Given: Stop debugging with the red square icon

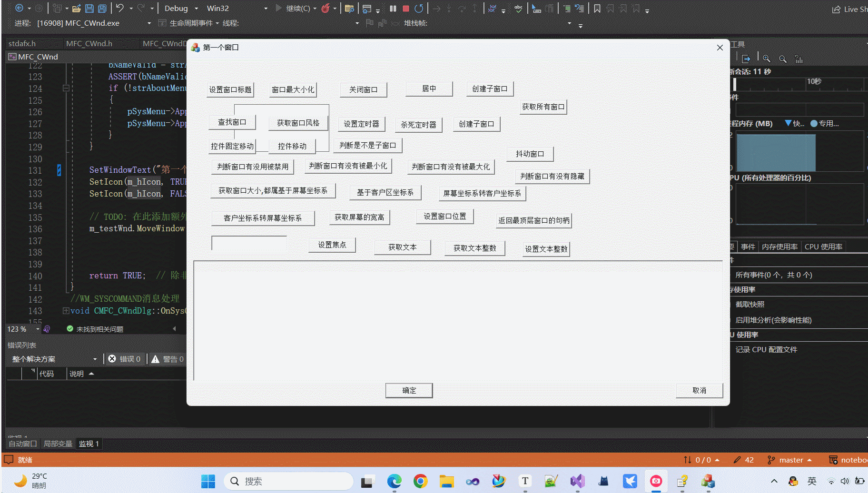Looking at the screenshot, I should [405, 8].
